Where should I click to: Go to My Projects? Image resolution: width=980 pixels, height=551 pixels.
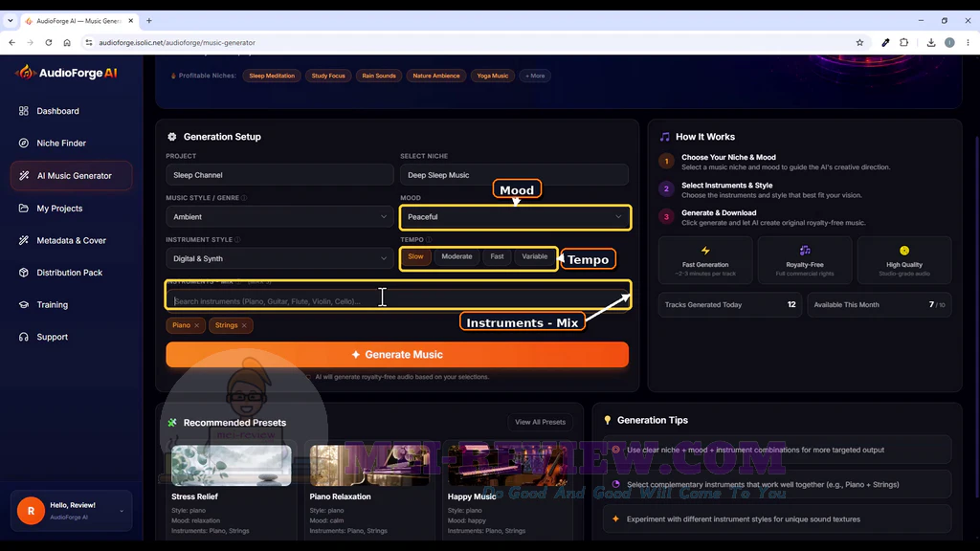coord(58,208)
